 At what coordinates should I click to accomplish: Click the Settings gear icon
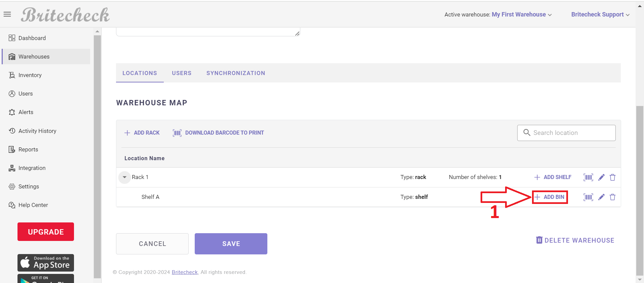point(12,186)
